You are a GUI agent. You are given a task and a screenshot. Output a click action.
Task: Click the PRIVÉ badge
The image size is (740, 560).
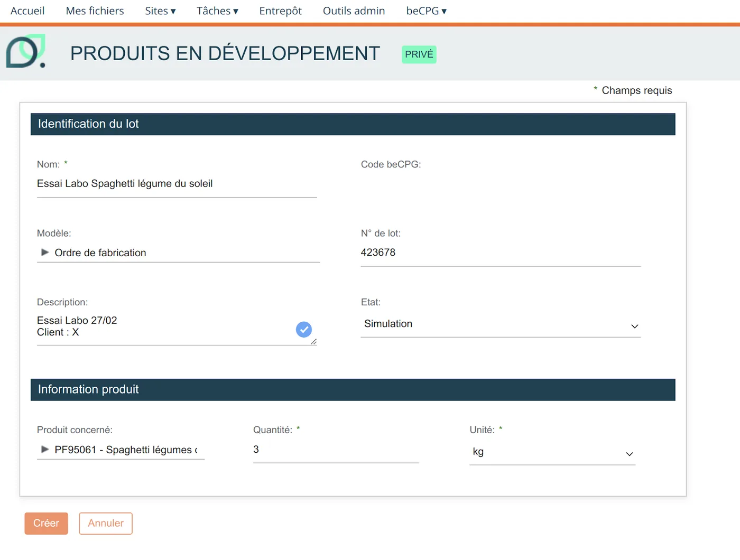419,54
